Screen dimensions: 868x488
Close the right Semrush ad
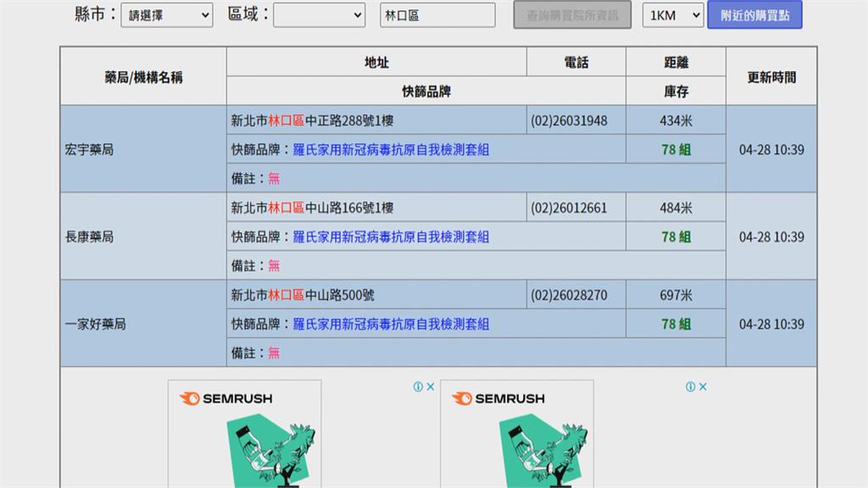click(703, 386)
